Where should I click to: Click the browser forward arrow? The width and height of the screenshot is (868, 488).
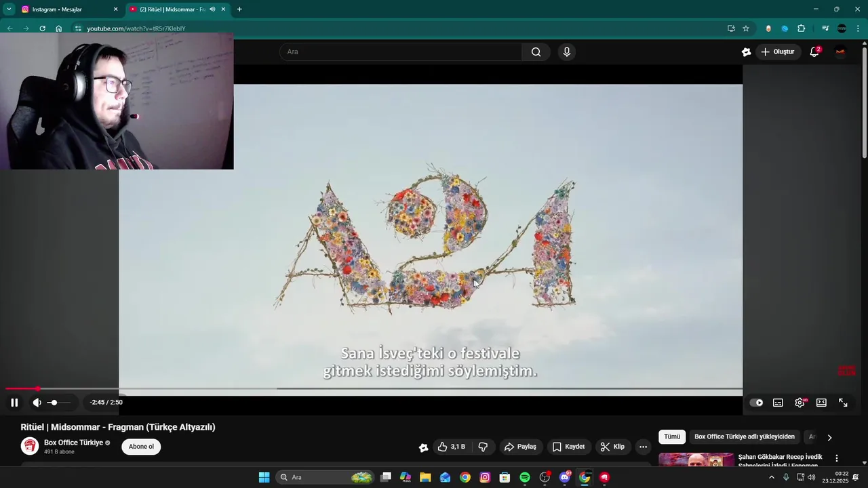pos(26,28)
